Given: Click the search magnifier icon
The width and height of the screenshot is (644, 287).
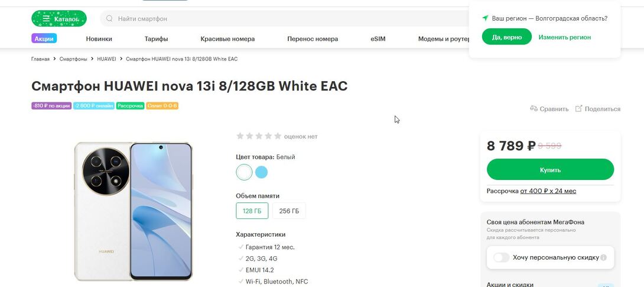Looking at the screenshot, I should 109,18.
